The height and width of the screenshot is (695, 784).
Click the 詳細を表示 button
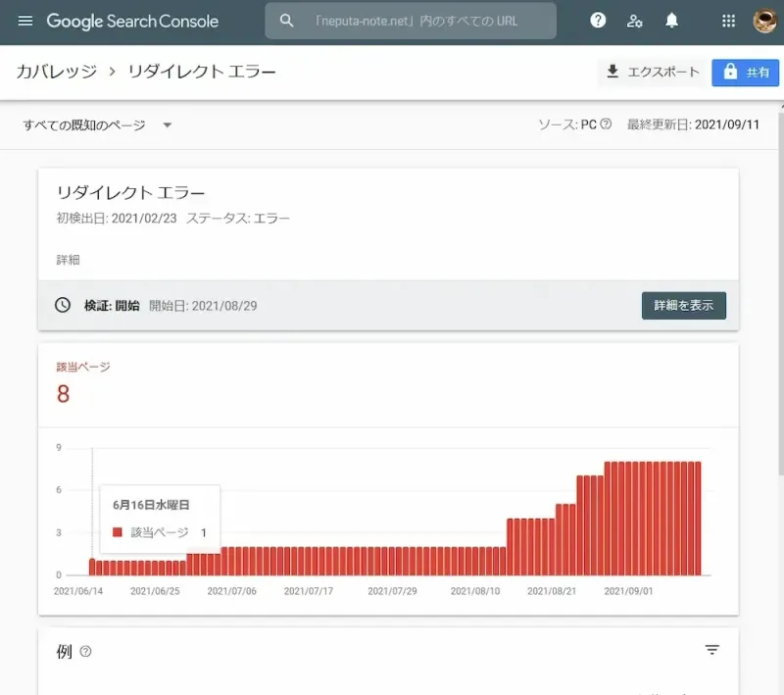(x=683, y=305)
